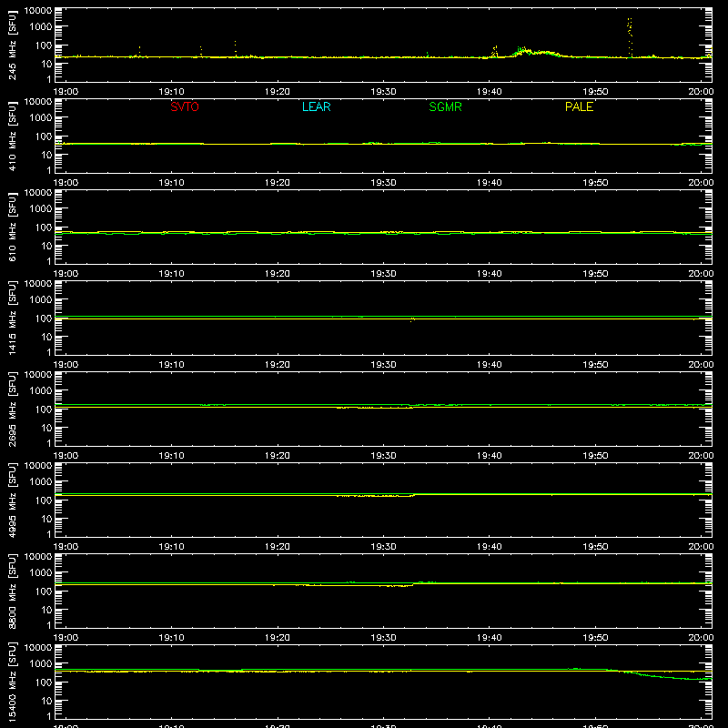Click the 19:40 label under the 1415 MHz plot
This screenshot has height=728, width=728.
coord(489,365)
